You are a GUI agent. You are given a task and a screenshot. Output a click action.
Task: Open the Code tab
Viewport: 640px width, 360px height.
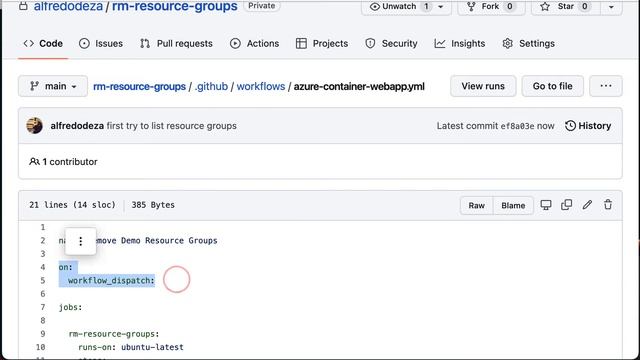(x=43, y=43)
